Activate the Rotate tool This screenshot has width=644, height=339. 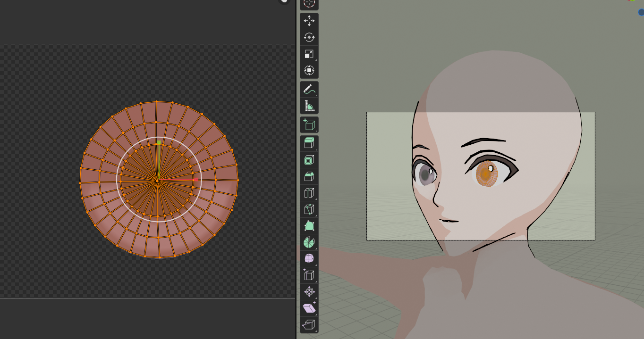tap(309, 37)
